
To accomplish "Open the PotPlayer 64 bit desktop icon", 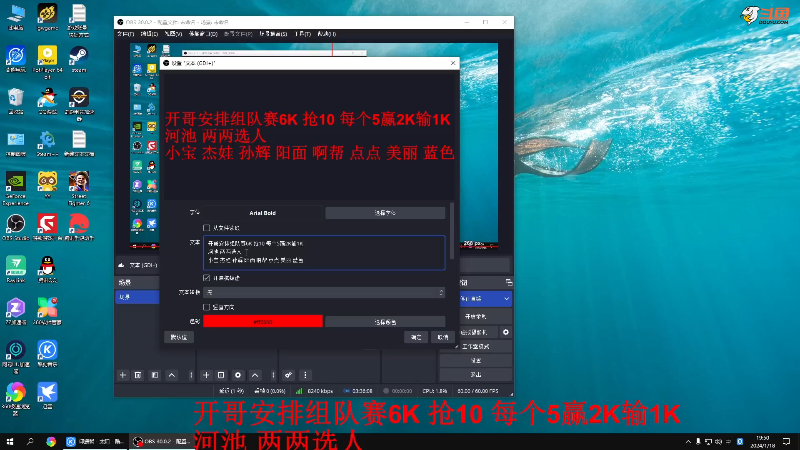I will [47, 62].
